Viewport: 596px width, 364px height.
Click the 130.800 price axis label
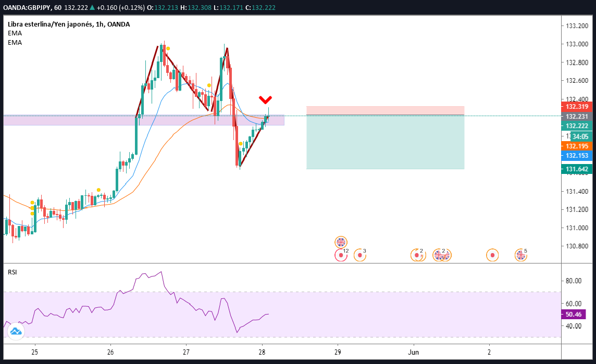(577, 246)
